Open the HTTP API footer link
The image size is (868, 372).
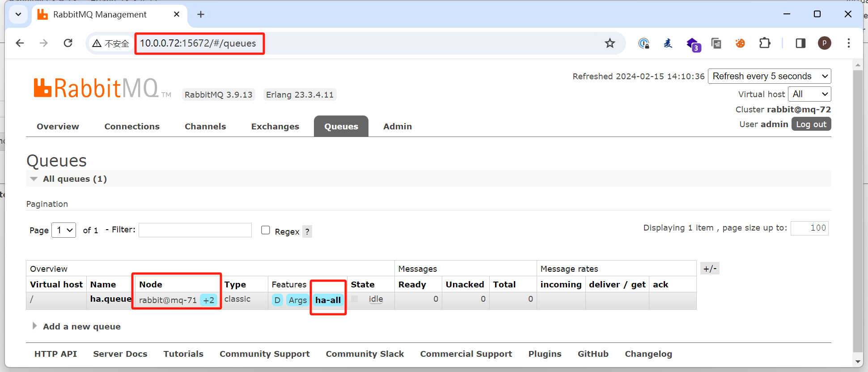(x=55, y=354)
